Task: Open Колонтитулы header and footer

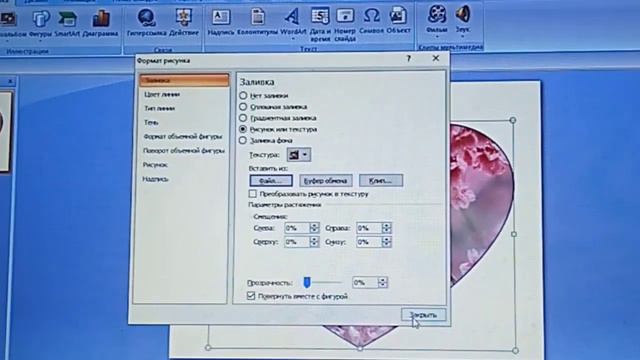Action: [x=257, y=22]
